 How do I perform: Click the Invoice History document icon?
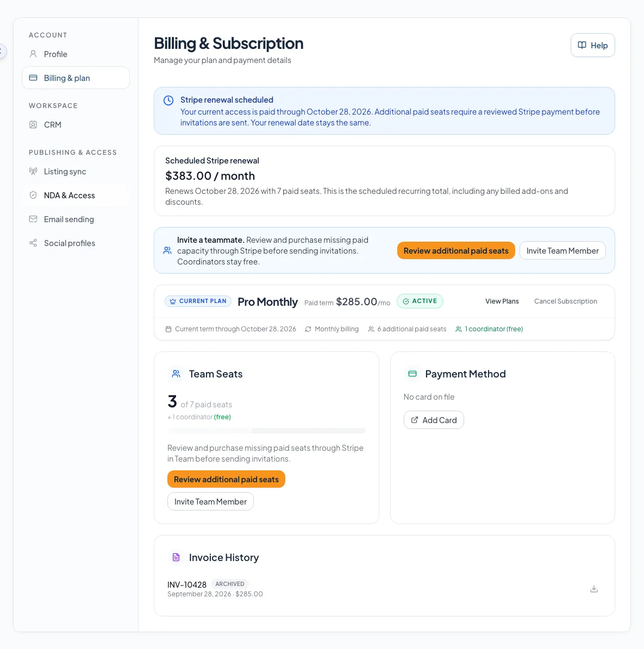click(176, 558)
